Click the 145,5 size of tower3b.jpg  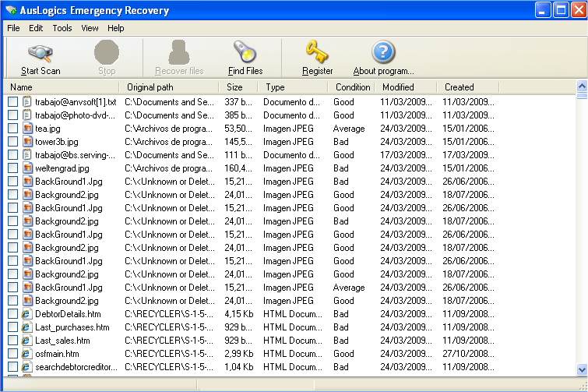(238, 141)
